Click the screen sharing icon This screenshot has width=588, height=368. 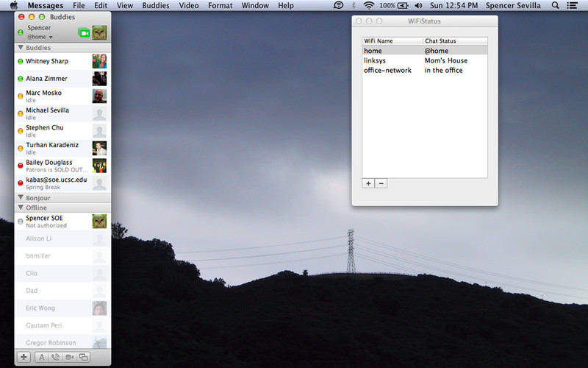point(83,357)
